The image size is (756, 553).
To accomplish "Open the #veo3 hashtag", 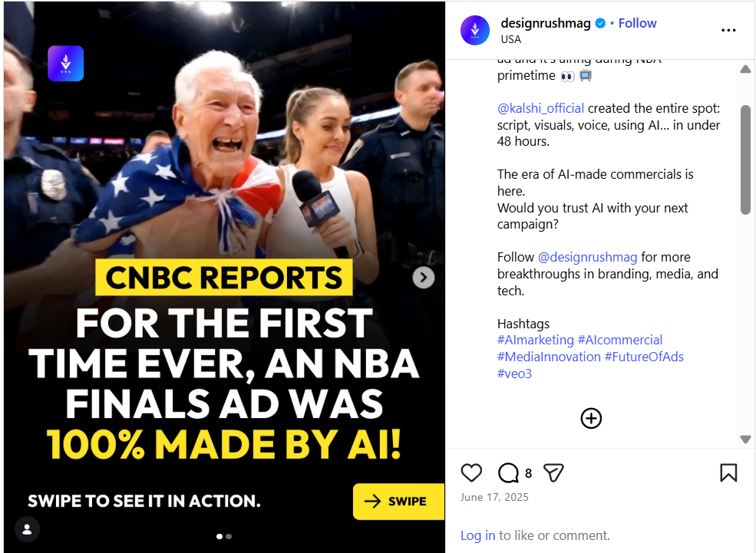I will click(514, 374).
